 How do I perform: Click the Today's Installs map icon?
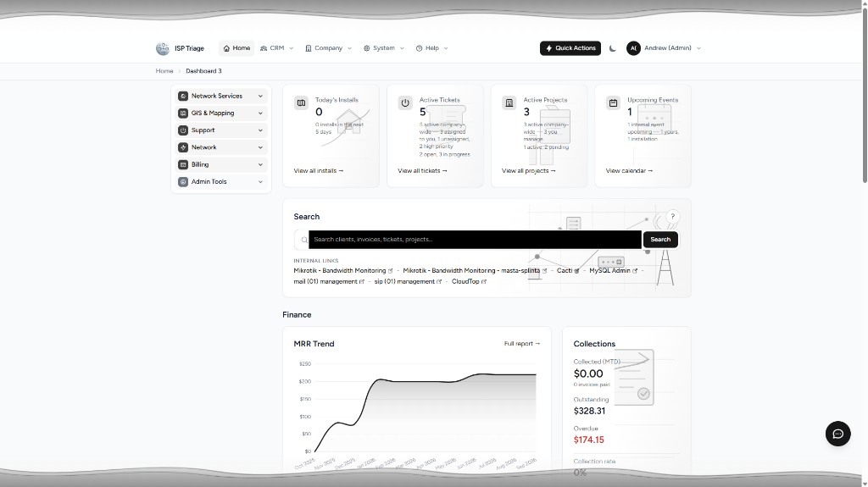301,103
